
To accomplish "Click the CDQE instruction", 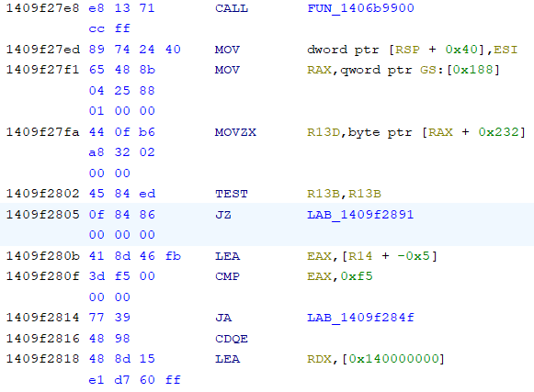I will pos(232,339).
